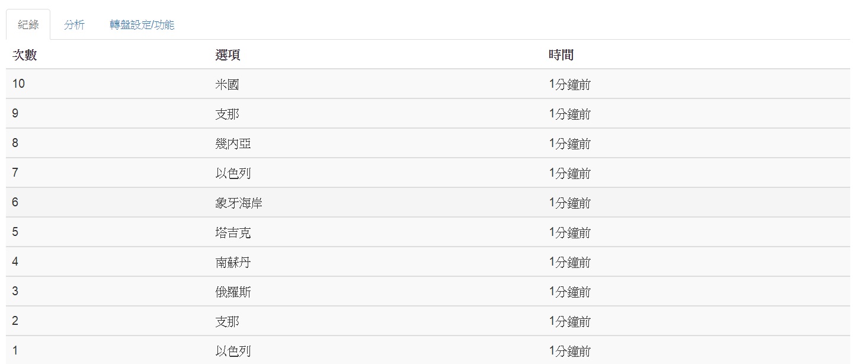The width and height of the screenshot is (868, 364).
Task: Click the 次數 column header
Action: pos(25,55)
